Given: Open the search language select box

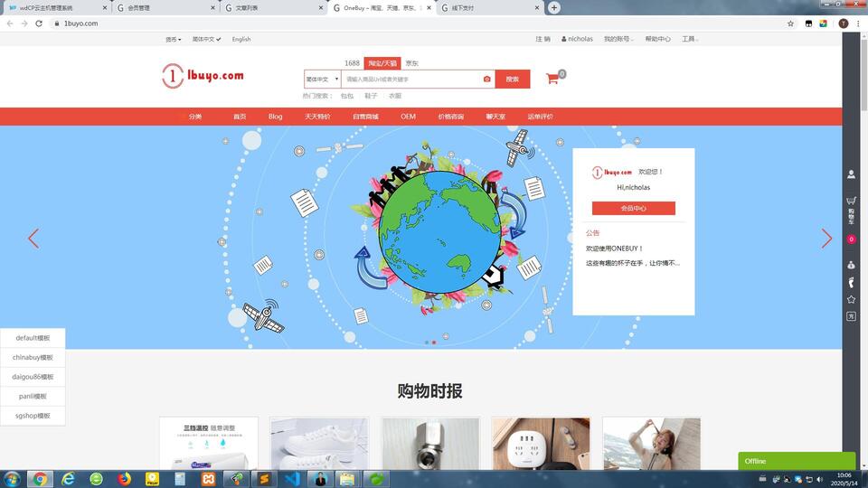Looking at the screenshot, I should 322,80.
